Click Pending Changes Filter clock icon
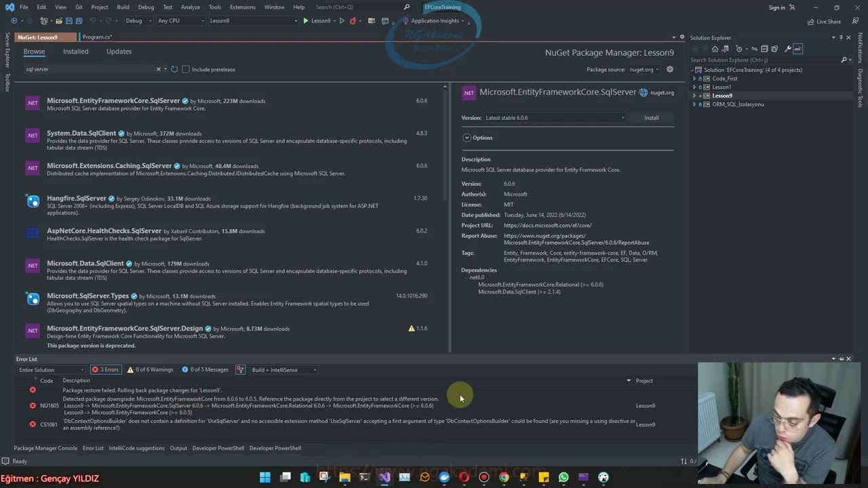The width and height of the screenshot is (868, 488). [739, 49]
